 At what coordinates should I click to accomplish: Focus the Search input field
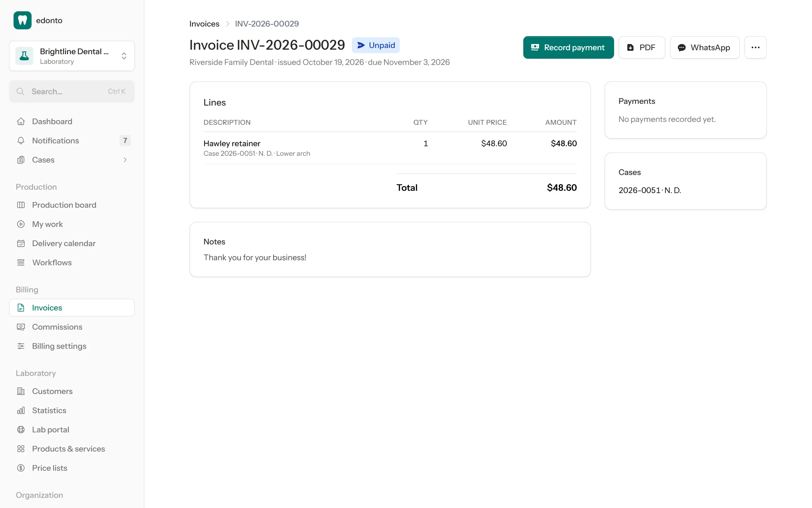point(72,91)
